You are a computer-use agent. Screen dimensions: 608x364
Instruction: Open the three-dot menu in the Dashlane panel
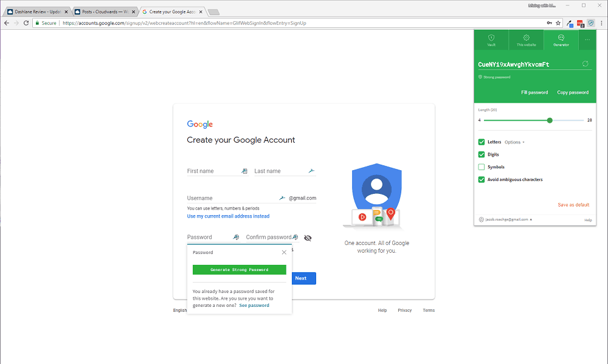[587, 40]
